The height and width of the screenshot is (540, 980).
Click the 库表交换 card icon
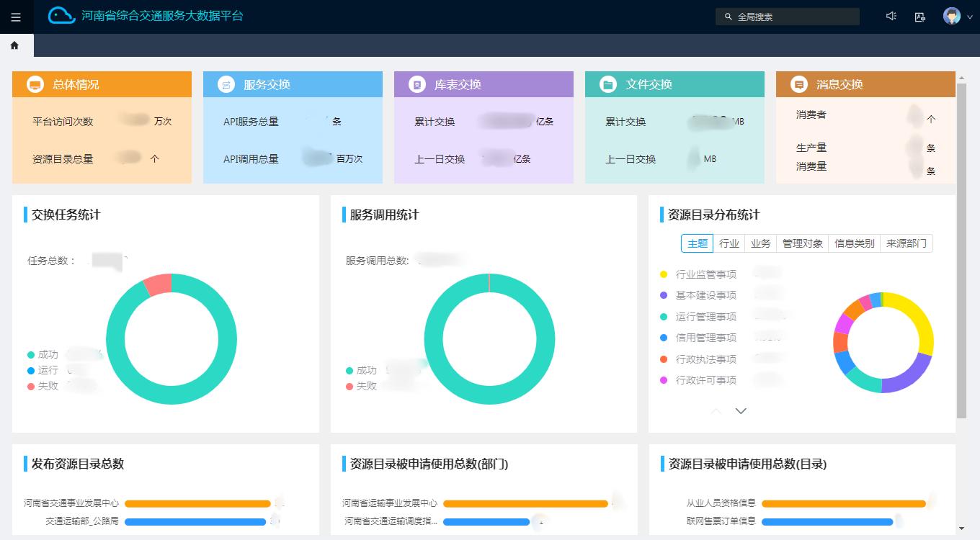[416, 85]
